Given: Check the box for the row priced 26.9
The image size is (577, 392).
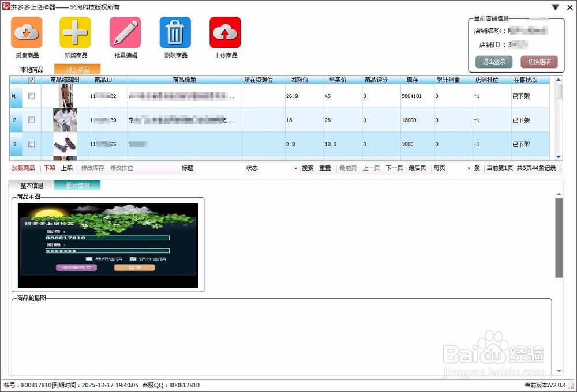Looking at the screenshot, I should tap(31, 96).
